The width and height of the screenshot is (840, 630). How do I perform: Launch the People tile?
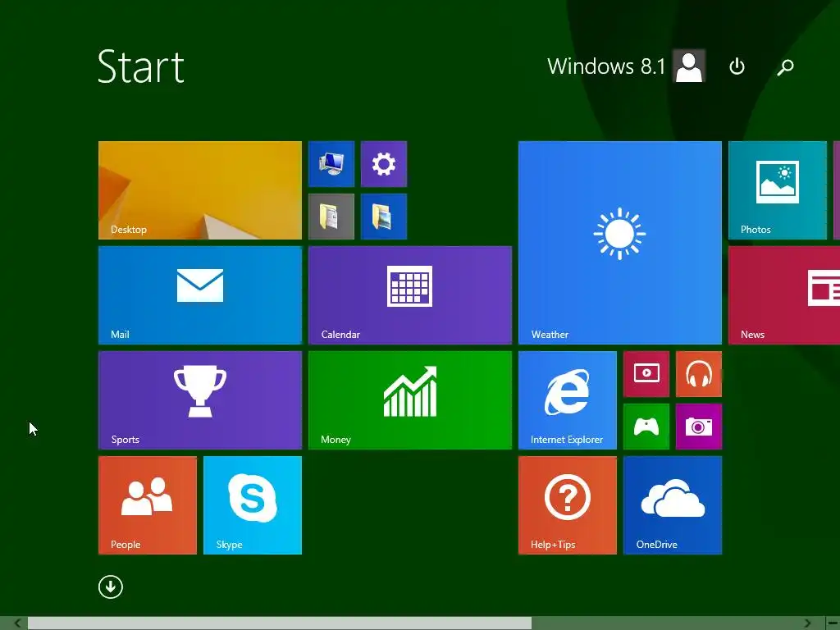148,505
